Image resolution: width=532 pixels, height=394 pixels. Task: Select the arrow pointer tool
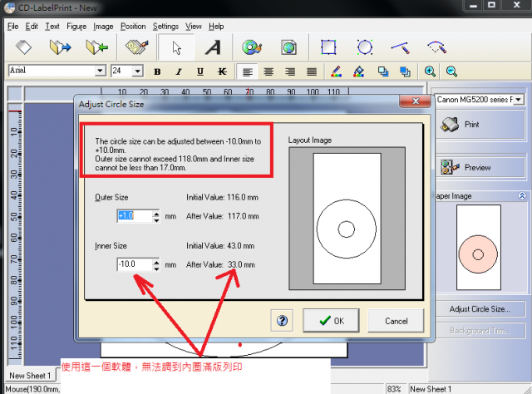(x=176, y=47)
